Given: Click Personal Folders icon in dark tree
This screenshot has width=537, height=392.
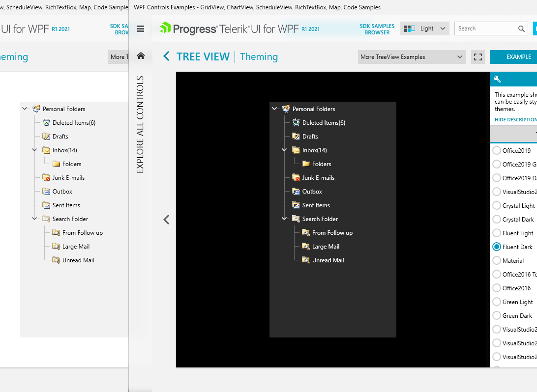Looking at the screenshot, I should 286,109.
